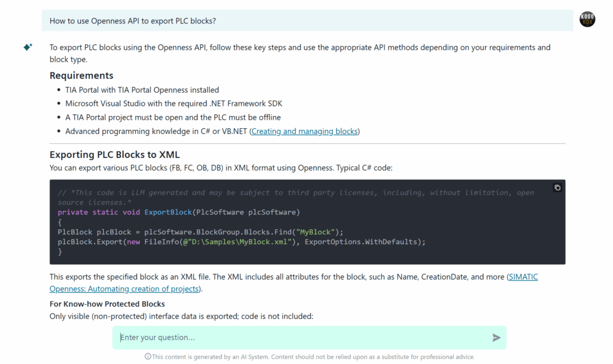The height and width of the screenshot is (364, 613).
Task: Open the 'Creating and managing blocks' link
Action: click(305, 131)
